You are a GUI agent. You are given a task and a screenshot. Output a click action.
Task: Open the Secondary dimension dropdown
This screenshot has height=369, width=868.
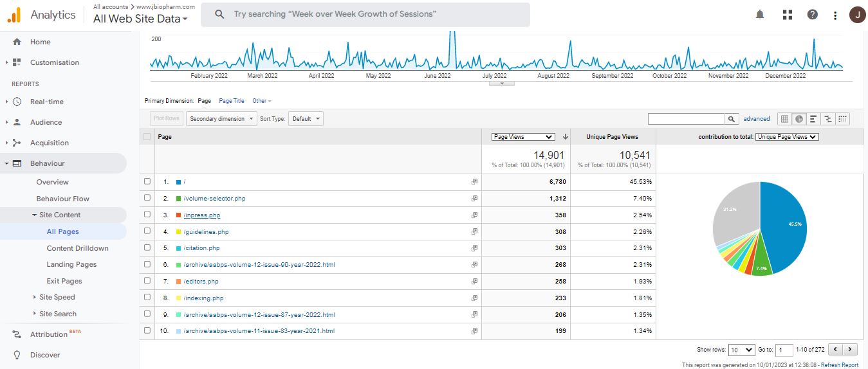coord(221,119)
